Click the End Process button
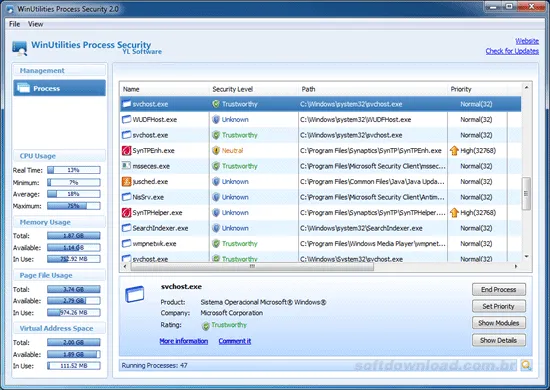The height and width of the screenshot is (390, 550). tap(498, 290)
